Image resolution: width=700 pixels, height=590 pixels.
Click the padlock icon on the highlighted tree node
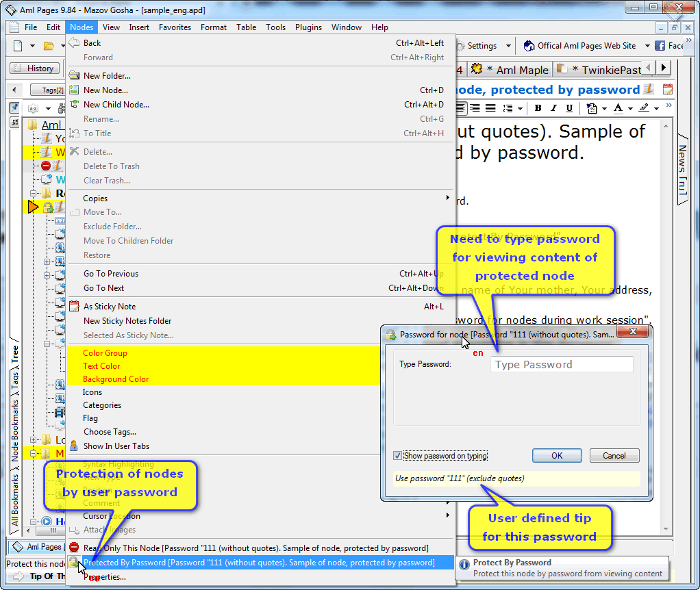48,207
